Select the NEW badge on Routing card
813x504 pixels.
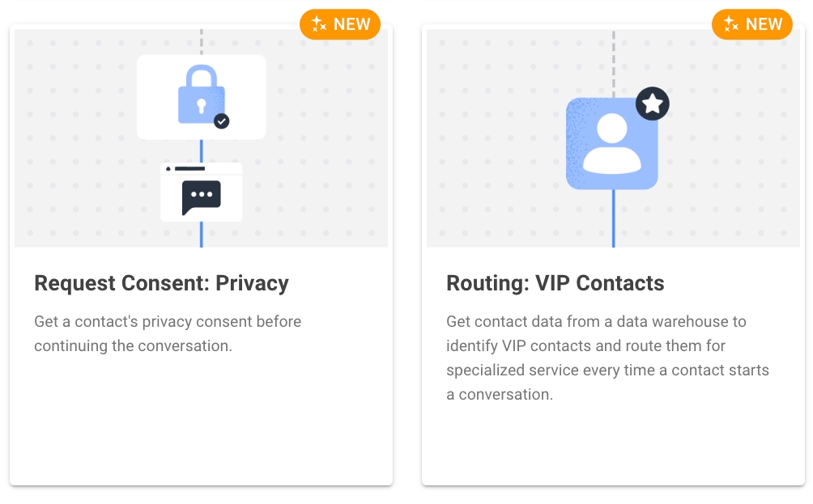pos(752,24)
